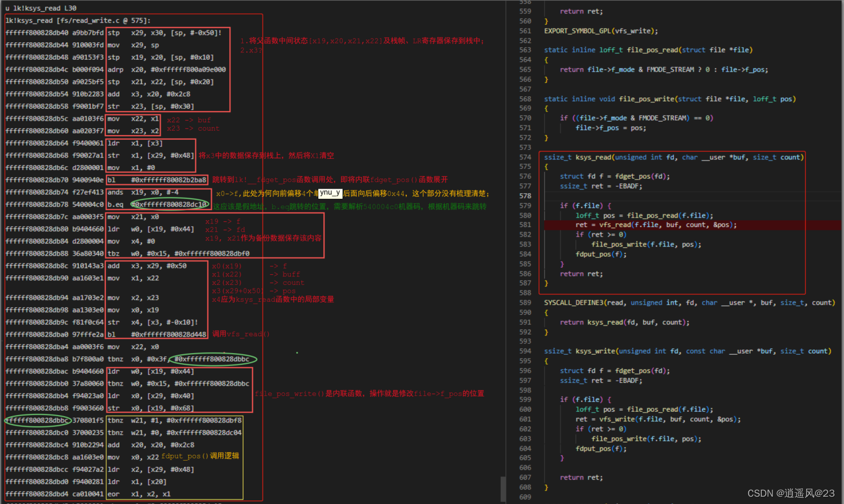
Task: Click 'fdput_pos(f);' on line 584
Action: click(601, 255)
